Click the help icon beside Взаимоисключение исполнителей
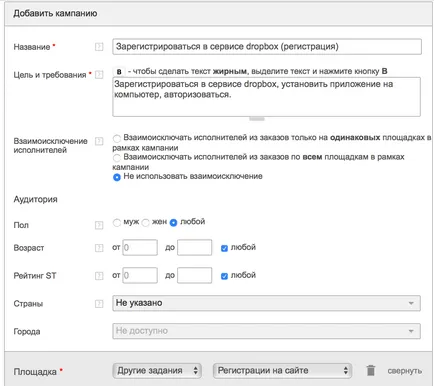The image size is (434, 386). pyautogui.click(x=99, y=141)
